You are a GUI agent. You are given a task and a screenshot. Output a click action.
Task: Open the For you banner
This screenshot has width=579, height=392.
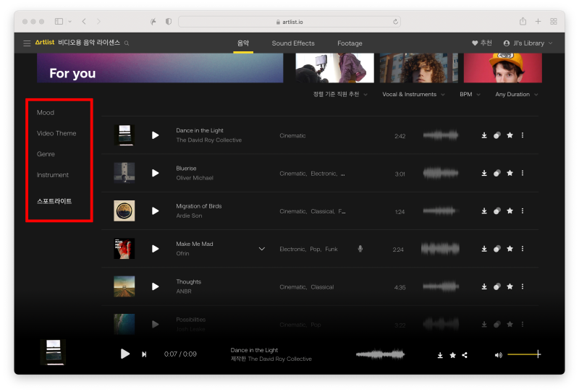point(160,68)
